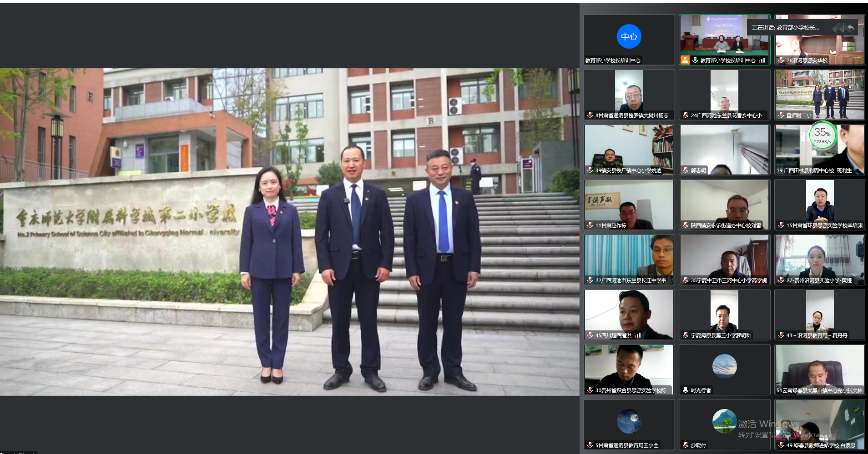
Task: Click the reply arrow in the speaking banner
Action: click(x=851, y=28)
